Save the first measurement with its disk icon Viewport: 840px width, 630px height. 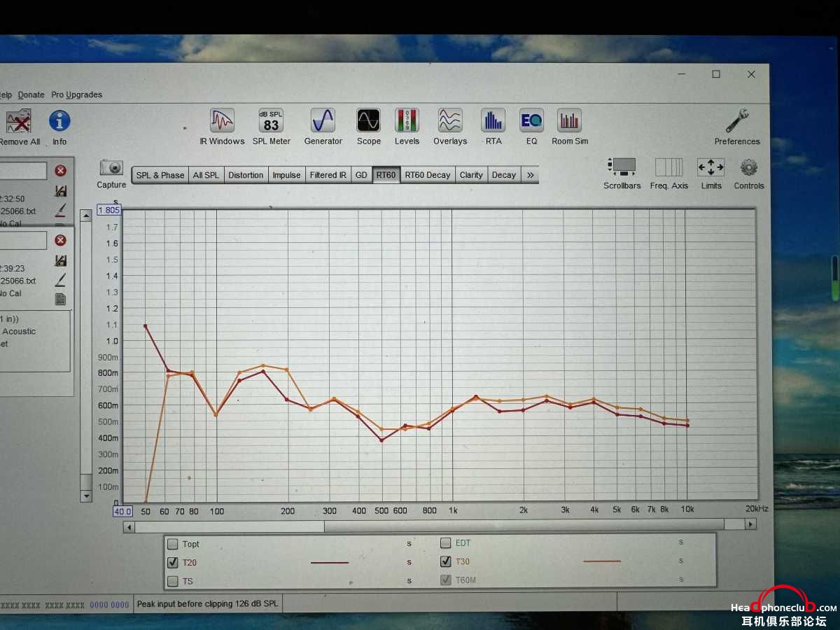(61, 190)
